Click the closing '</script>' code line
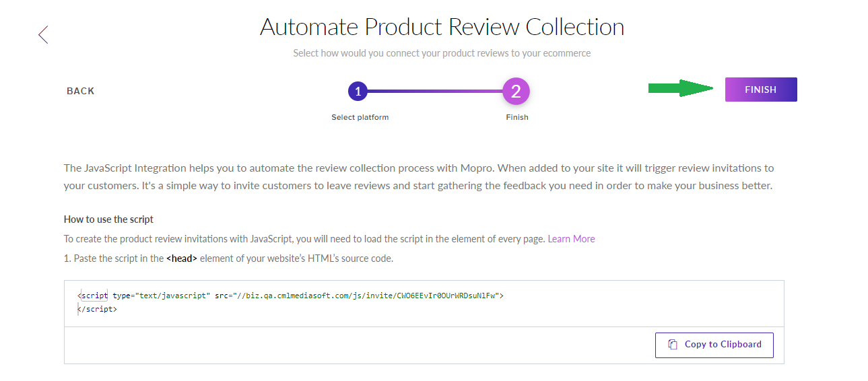Viewport: 868px width, 381px height. tap(98, 309)
